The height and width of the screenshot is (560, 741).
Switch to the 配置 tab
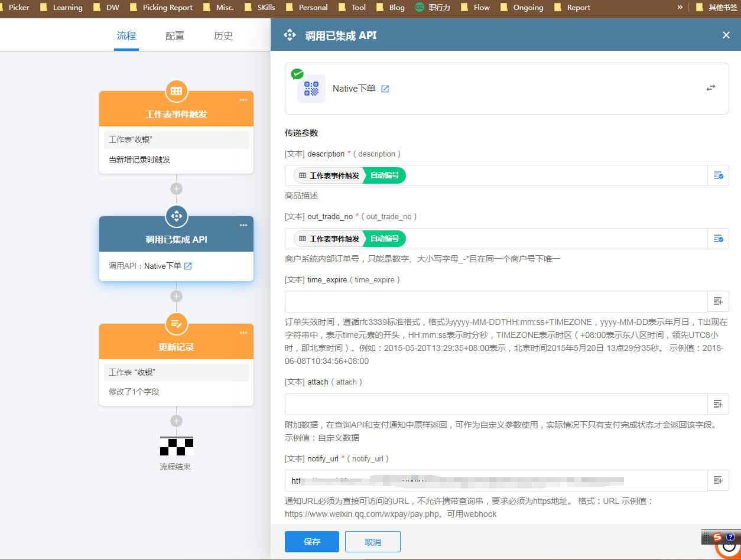click(x=175, y=36)
